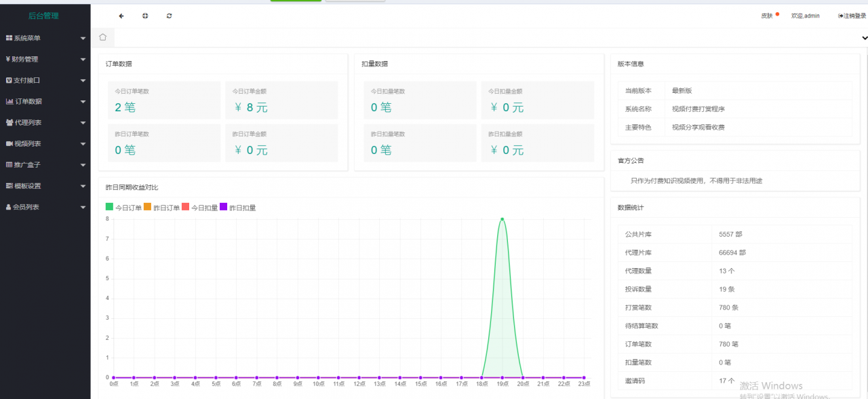Click the 公共片库 value 5557 部

730,234
